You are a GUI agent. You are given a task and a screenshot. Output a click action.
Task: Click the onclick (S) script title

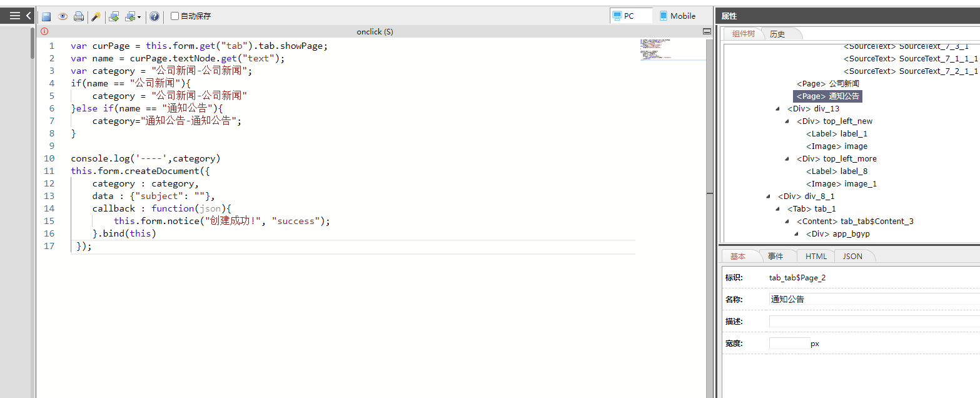(x=375, y=31)
